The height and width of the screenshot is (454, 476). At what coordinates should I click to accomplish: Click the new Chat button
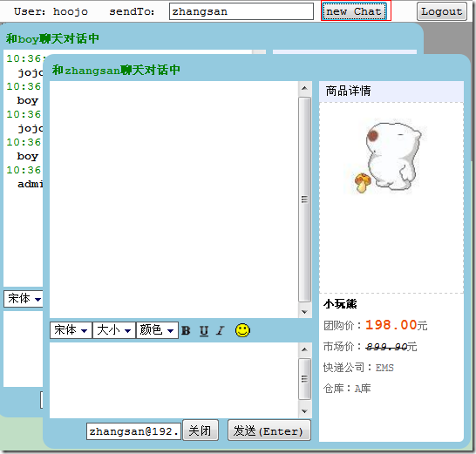point(354,11)
